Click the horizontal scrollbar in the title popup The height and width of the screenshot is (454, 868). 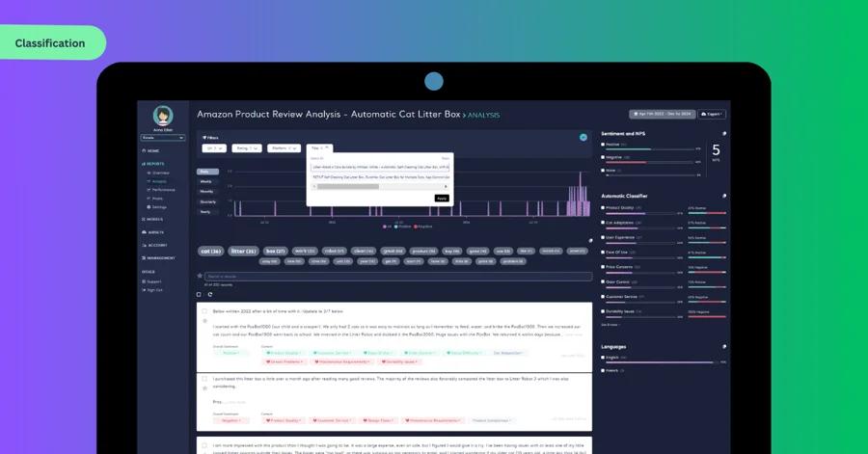click(348, 187)
